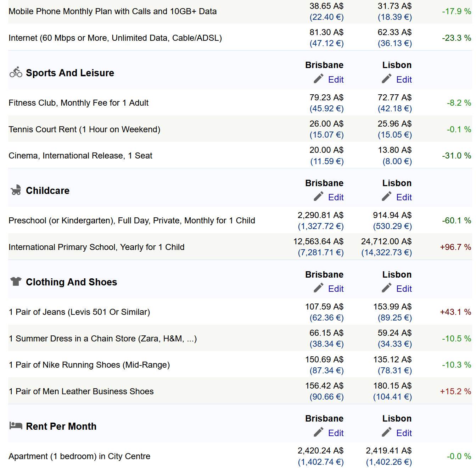Click pencil icon for Brisbane in Clothing And Shoes

click(x=318, y=288)
